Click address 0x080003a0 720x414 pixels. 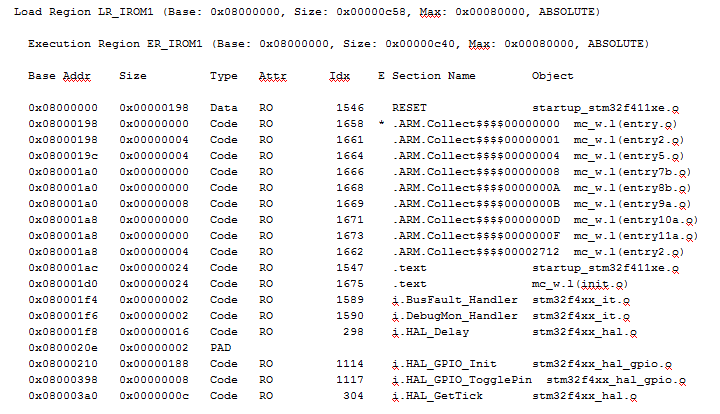[x=63, y=396]
